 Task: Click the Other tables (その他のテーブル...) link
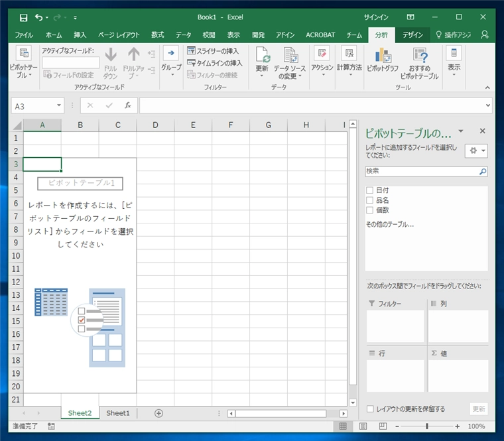pos(390,224)
